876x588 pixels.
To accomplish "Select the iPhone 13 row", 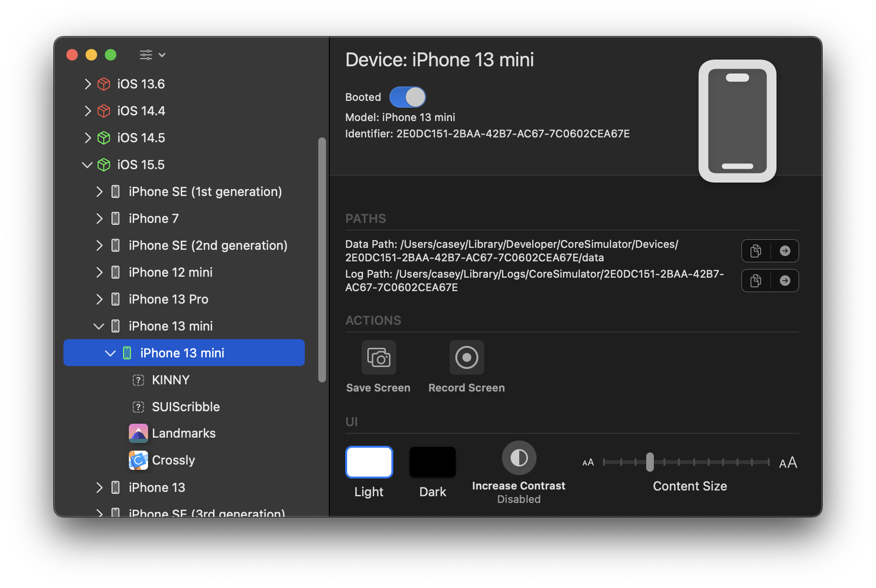I will point(184,488).
